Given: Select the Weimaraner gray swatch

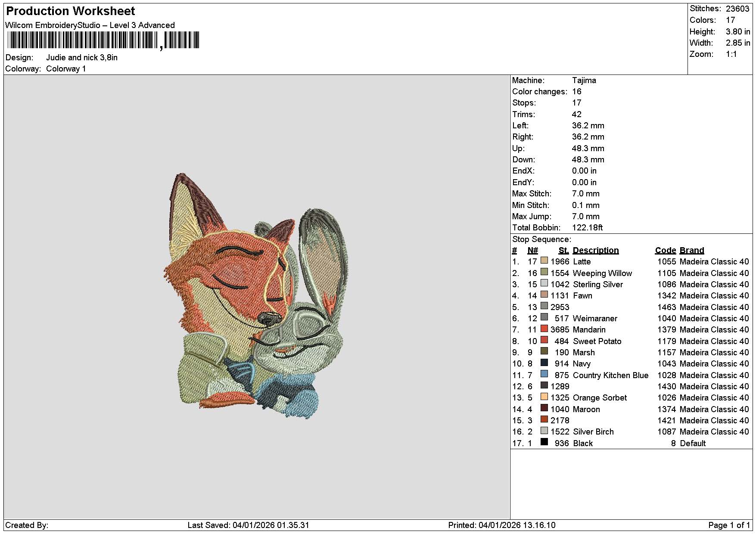Looking at the screenshot, I should click(x=544, y=318).
